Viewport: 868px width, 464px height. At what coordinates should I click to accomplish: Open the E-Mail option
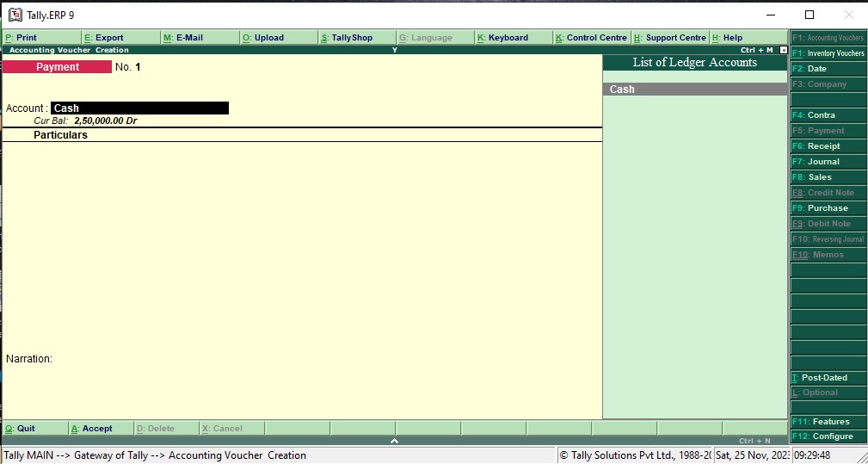pos(200,38)
